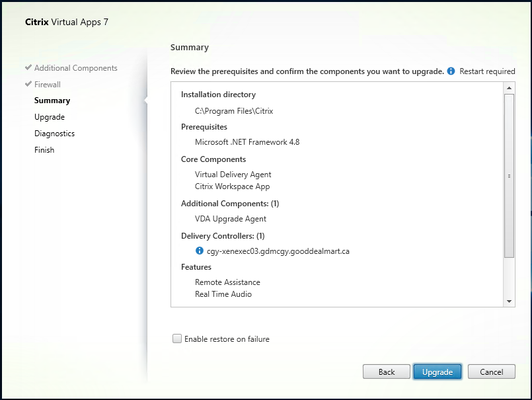Click info icon beside the delivery controller address
The height and width of the screenshot is (400, 532).
click(200, 251)
